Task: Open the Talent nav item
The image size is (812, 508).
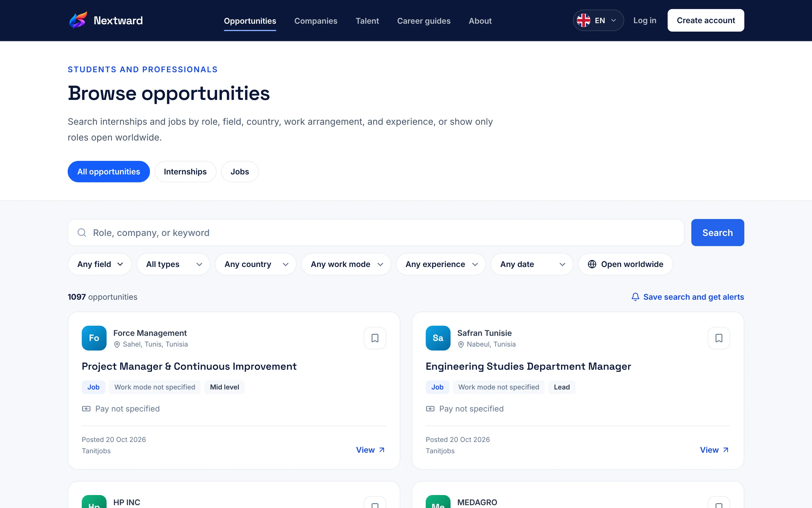Action: [367, 21]
